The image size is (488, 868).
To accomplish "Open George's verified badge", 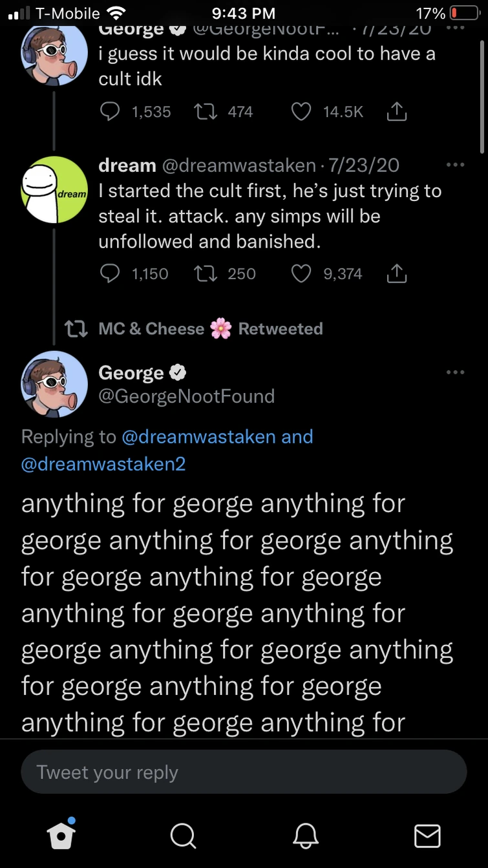I will (x=176, y=372).
